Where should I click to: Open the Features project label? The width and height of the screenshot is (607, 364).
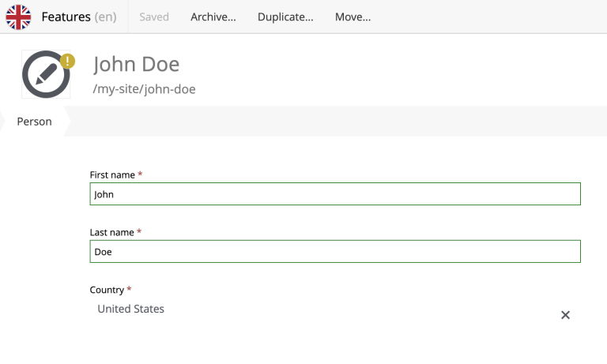66,17
